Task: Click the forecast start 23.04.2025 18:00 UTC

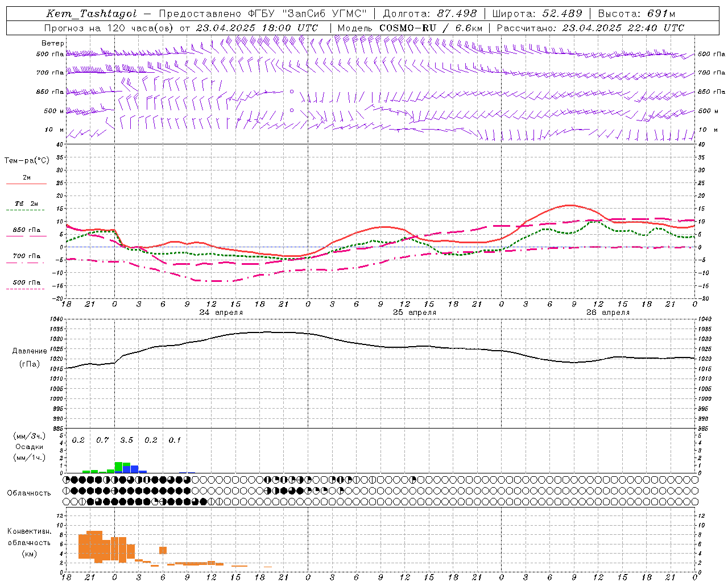Action: pyautogui.click(x=257, y=28)
